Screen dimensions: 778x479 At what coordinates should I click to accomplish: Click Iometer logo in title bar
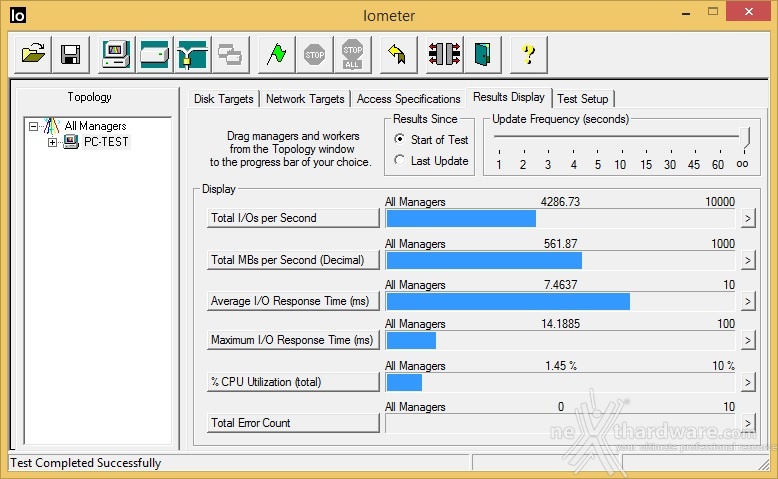(x=18, y=15)
